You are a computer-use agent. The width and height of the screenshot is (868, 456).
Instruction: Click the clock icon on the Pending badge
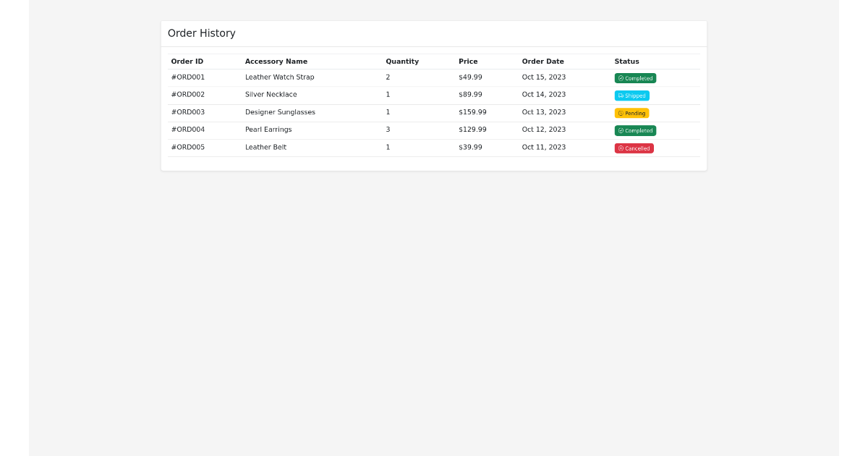point(621,113)
